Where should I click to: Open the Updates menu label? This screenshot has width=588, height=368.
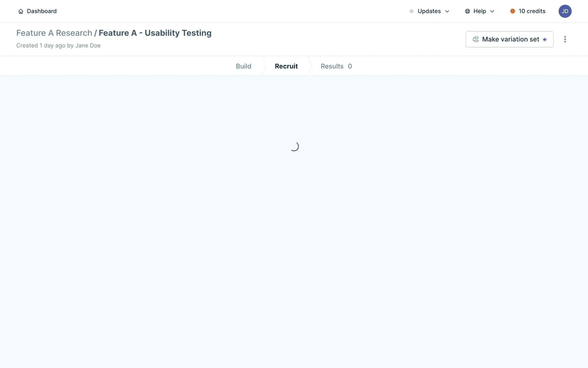(x=429, y=11)
